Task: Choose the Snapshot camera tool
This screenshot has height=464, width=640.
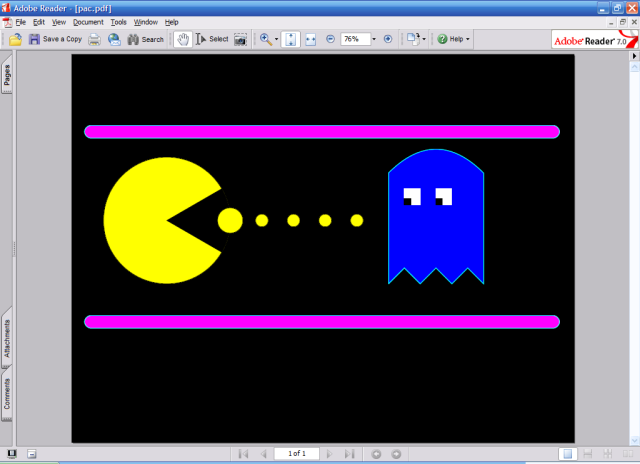Action: 240,40
